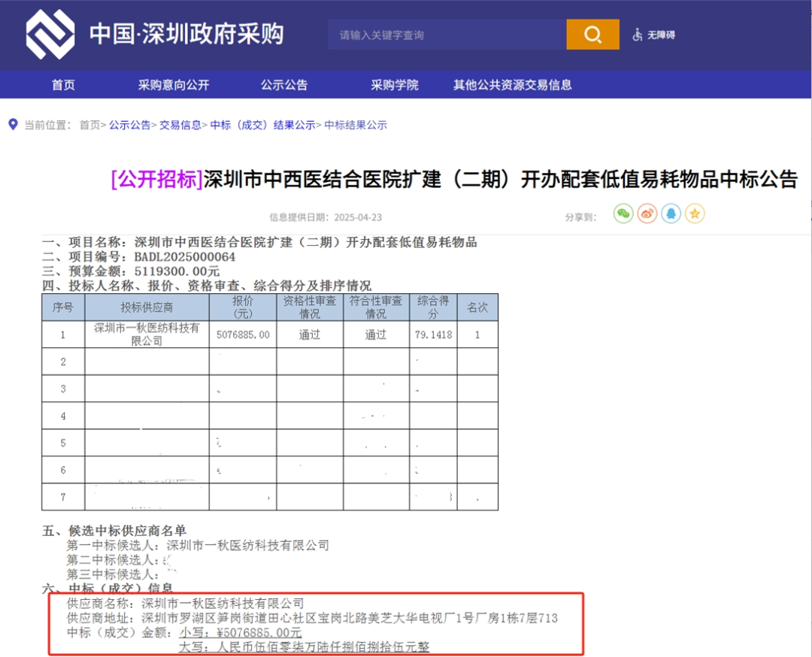Click the 首页 breadcrumb link
Image resolution: width=812 pixels, height=657 pixels.
click(89, 126)
